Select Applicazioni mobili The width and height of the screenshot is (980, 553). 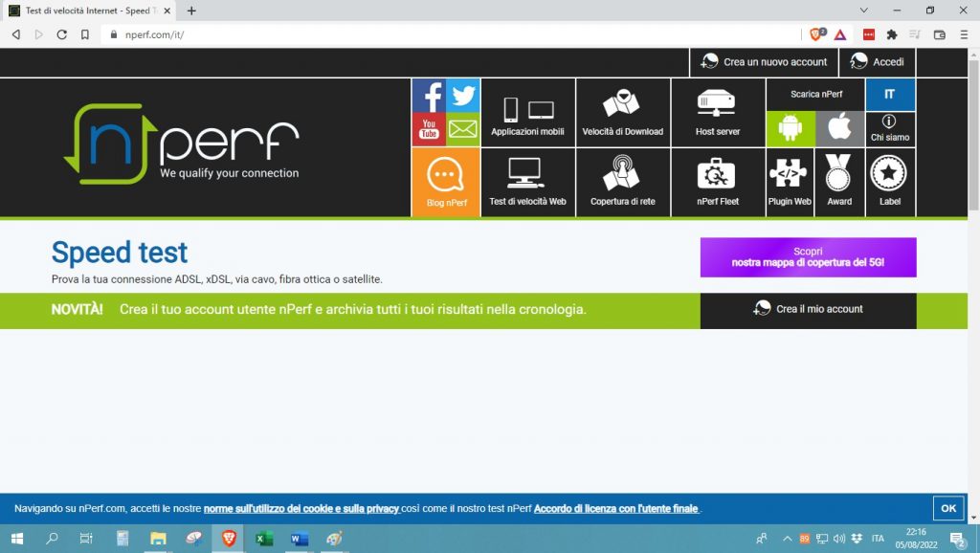pos(527,112)
